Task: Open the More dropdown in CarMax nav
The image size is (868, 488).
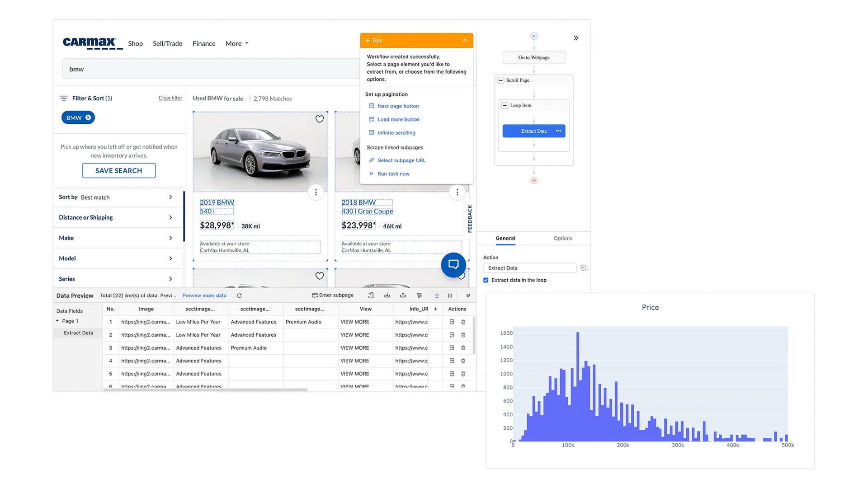Action: point(237,43)
